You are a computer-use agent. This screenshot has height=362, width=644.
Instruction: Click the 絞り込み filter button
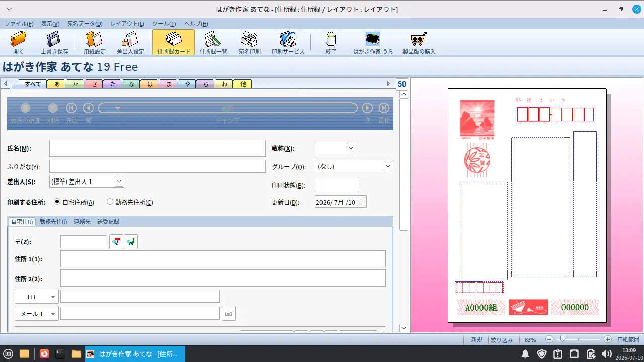[501, 340]
